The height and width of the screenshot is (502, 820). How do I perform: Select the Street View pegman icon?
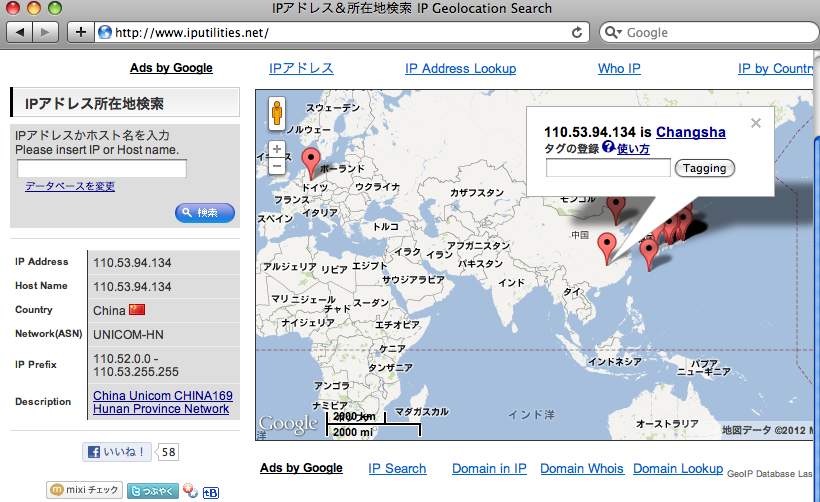[277, 113]
